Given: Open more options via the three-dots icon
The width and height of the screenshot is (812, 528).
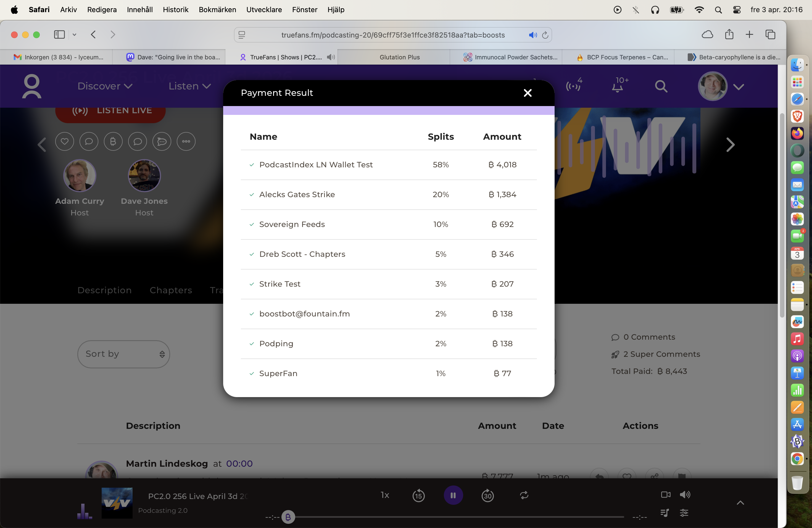Looking at the screenshot, I should [x=186, y=141].
